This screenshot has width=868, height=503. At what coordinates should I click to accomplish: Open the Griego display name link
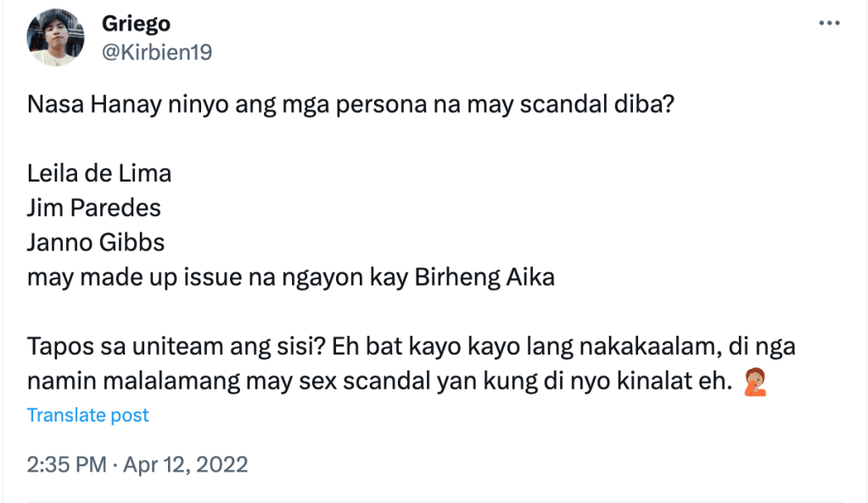pyautogui.click(x=136, y=24)
